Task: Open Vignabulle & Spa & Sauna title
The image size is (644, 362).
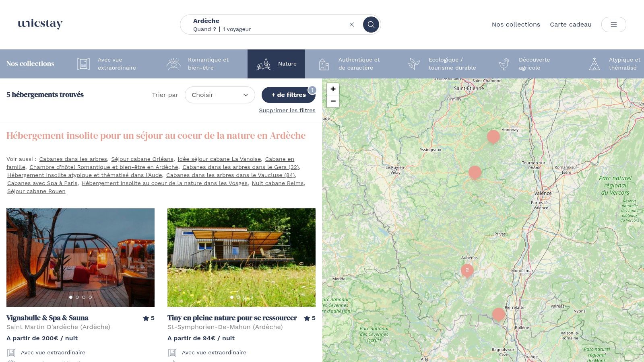Action: pyautogui.click(x=47, y=318)
